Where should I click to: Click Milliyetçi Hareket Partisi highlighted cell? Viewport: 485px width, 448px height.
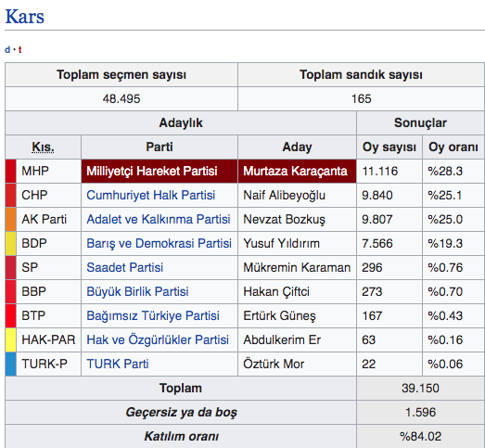coord(160,171)
